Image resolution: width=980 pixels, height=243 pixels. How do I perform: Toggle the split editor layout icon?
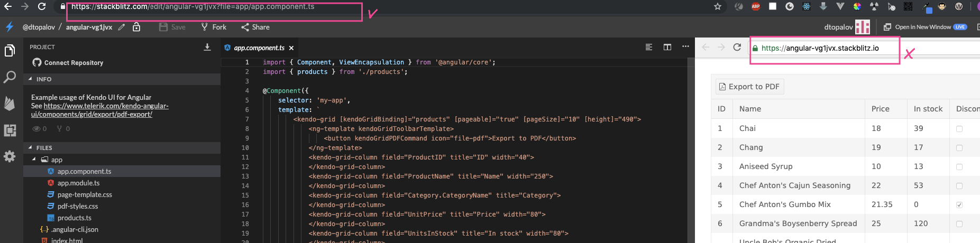[667, 47]
